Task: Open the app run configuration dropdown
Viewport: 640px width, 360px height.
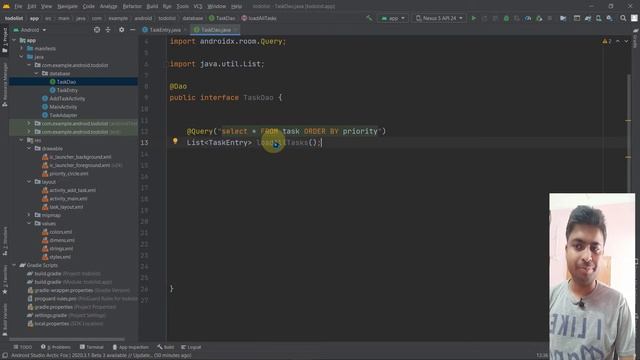Action: click(393, 18)
